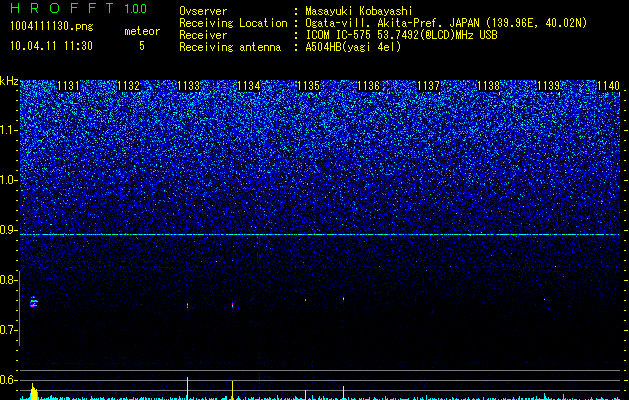Click the date stamp 10.04.11 11:30
Screen dimensions: 629x400
coord(51,46)
